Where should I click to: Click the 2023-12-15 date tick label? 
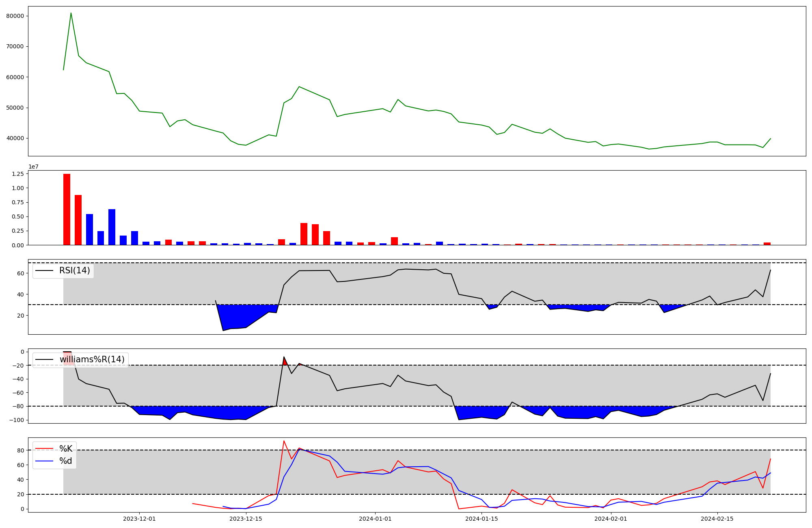[246, 519]
